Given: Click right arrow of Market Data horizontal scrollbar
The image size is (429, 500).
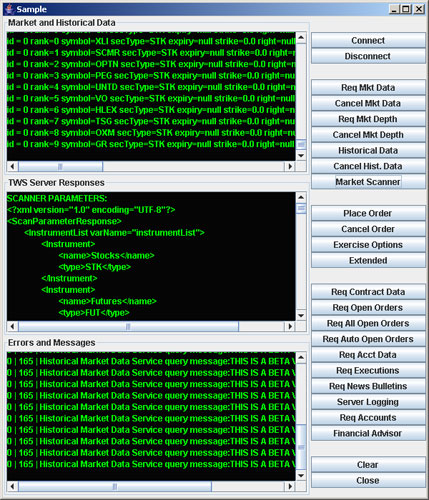Looking at the screenshot, I should pos(290,166).
